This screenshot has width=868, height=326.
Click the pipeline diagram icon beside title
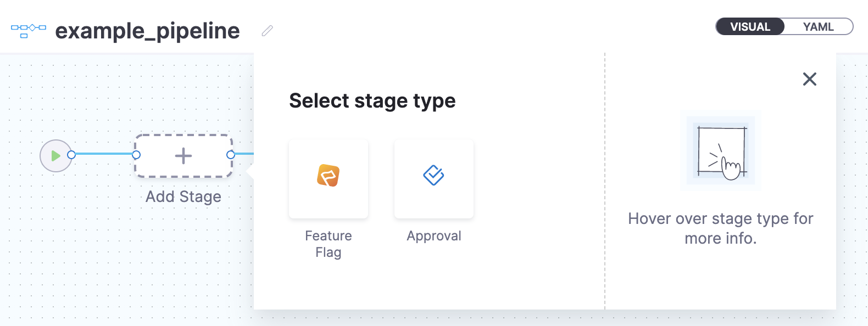(29, 31)
